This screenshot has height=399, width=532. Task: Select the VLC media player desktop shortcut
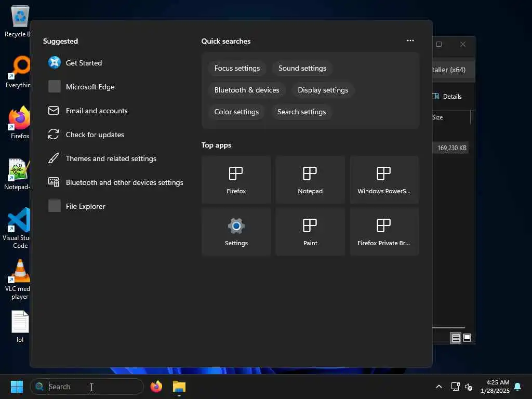[x=17, y=280]
